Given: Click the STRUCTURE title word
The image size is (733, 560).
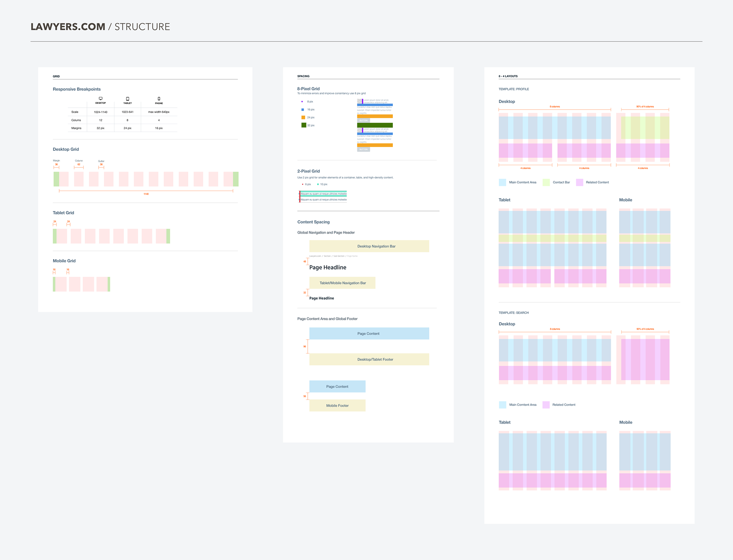Looking at the screenshot, I should (142, 27).
